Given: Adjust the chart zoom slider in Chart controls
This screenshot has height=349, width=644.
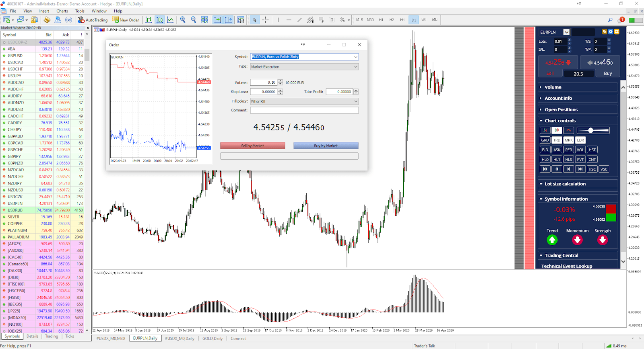Looking at the screenshot, I should [593, 130].
